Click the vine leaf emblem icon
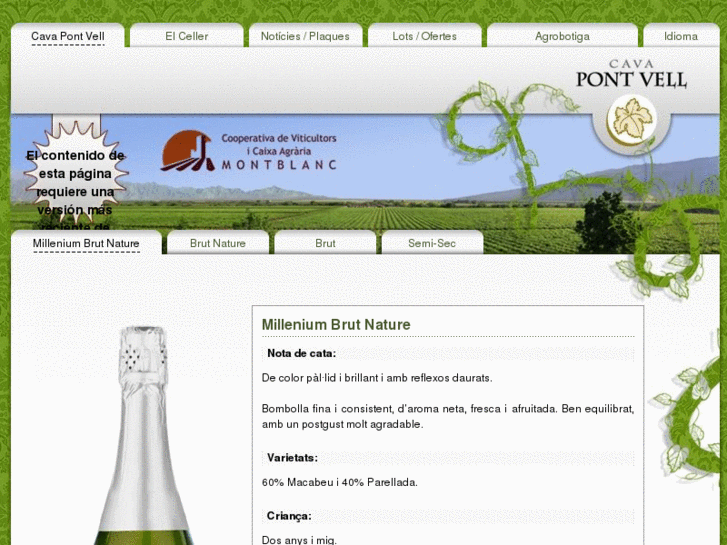This screenshot has width=727, height=545. coord(632,120)
